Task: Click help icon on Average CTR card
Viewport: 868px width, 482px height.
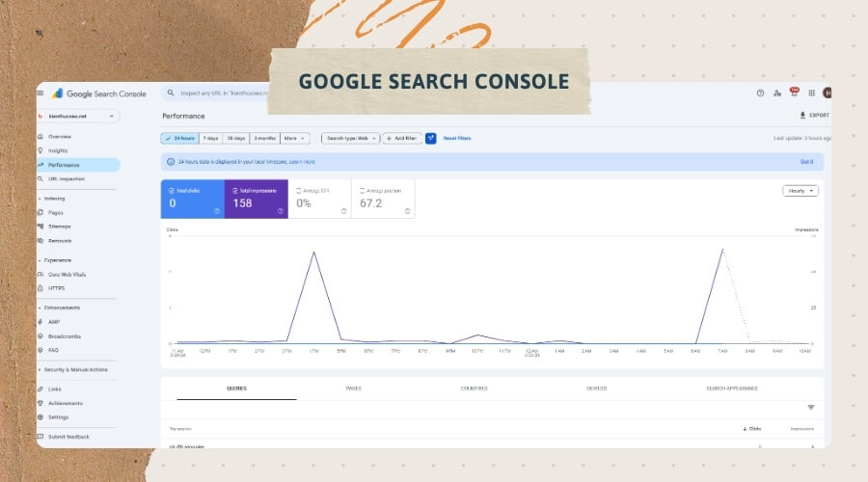Action: click(x=343, y=211)
